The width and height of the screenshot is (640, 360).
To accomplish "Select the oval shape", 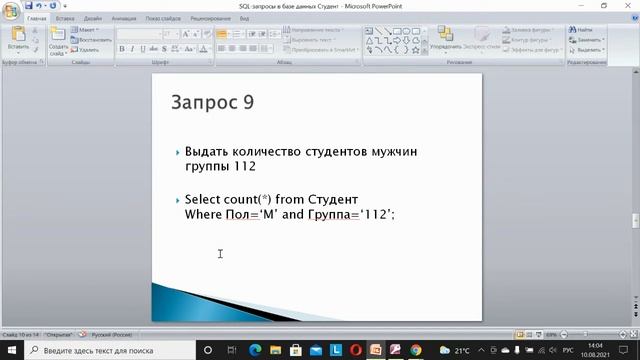I will 406,31.
